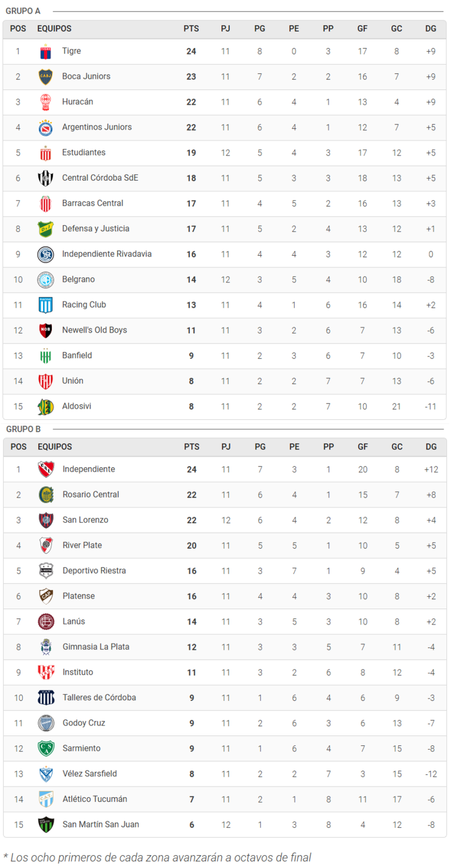Screen dimensions: 450x868
Task: Click the DG column header in Grupo B
Action: tap(431, 446)
